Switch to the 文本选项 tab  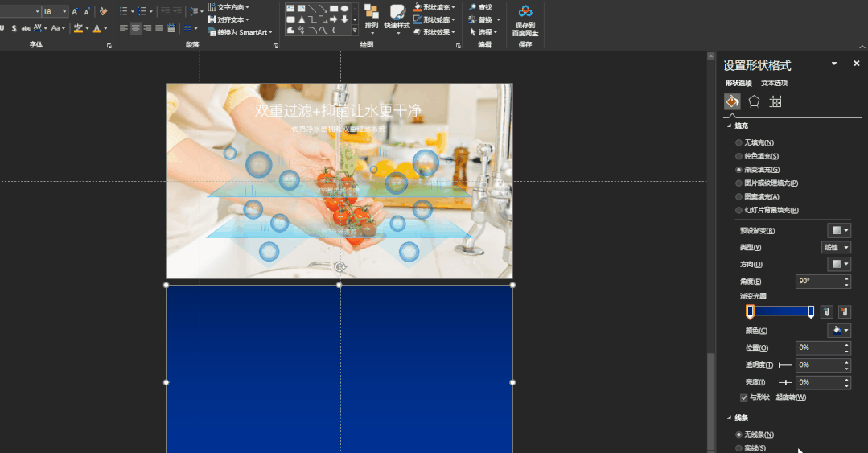[774, 83]
